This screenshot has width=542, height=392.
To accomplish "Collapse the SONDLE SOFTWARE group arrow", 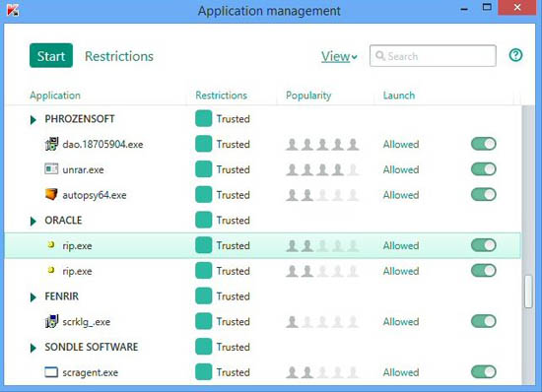I will tap(34, 348).
